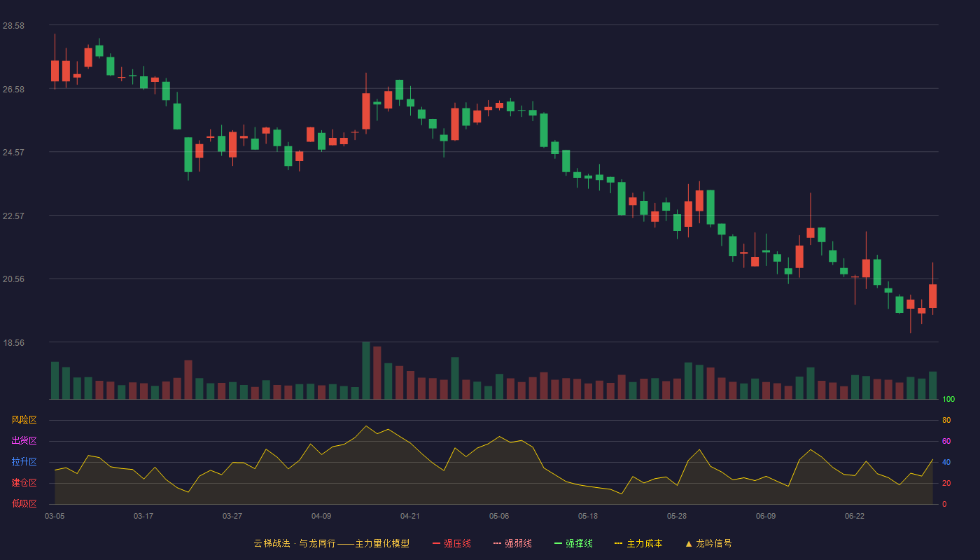The height and width of the screenshot is (560, 980).
Task: Click the 40 indicator axis value
Action: pyautogui.click(x=946, y=463)
